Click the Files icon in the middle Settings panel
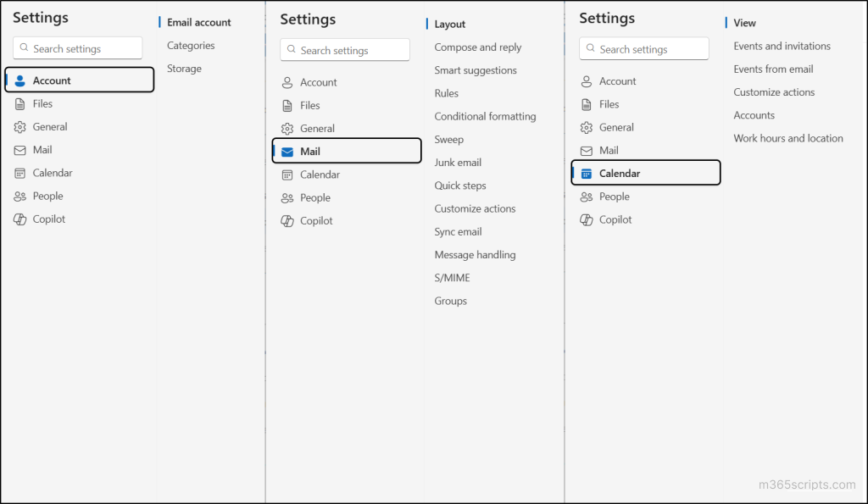This screenshot has width=868, height=504. click(288, 105)
